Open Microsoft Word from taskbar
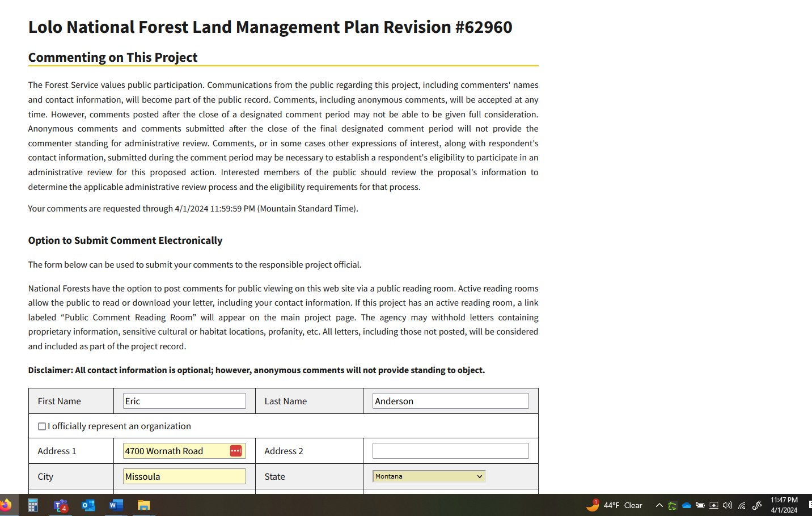 pos(116,505)
